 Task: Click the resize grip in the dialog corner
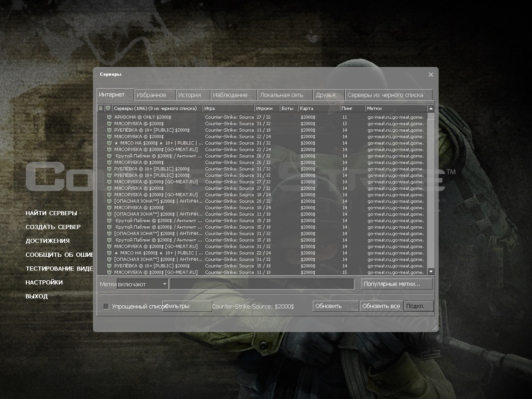[x=434, y=328]
